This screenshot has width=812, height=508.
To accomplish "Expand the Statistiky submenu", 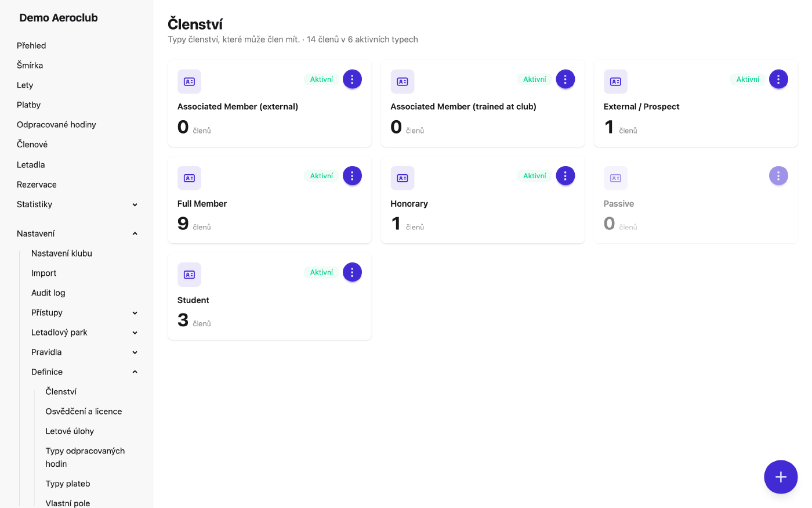I will click(x=77, y=204).
